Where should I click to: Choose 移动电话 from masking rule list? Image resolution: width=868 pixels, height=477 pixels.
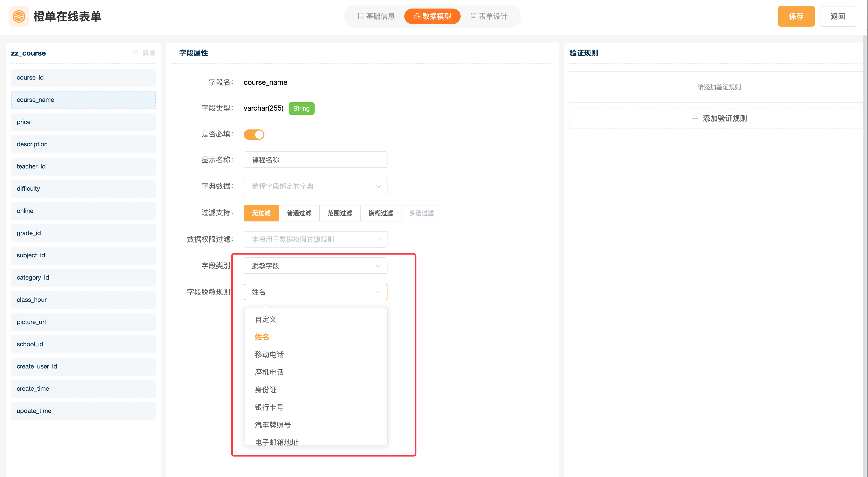click(269, 354)
